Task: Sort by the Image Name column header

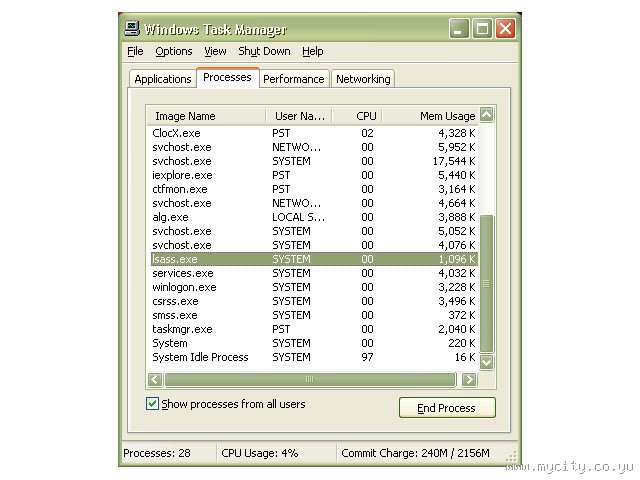Action: tap(206, 116)
